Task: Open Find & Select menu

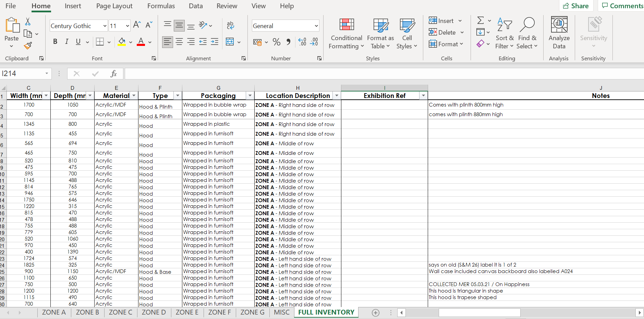Action: pos(527,33)
